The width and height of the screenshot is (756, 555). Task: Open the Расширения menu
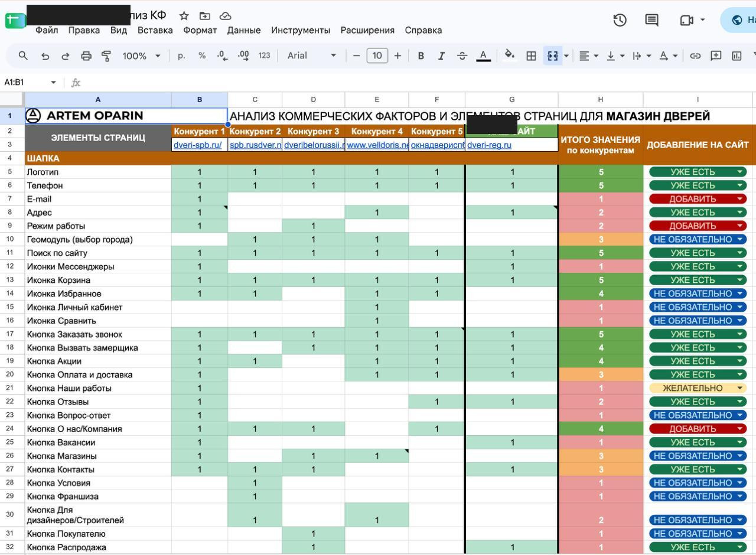tap(367, 30)
